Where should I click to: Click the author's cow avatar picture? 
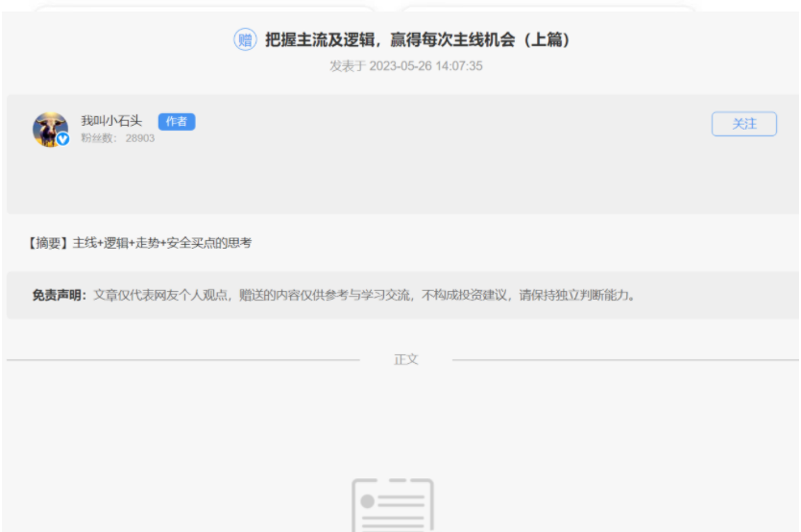[x=49, y=129]
